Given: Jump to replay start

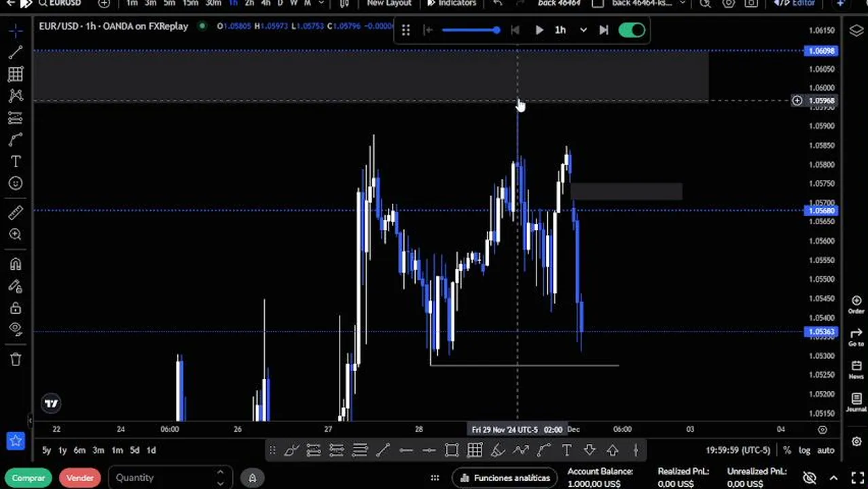Looking at the screenshot, I should [427, 31].
